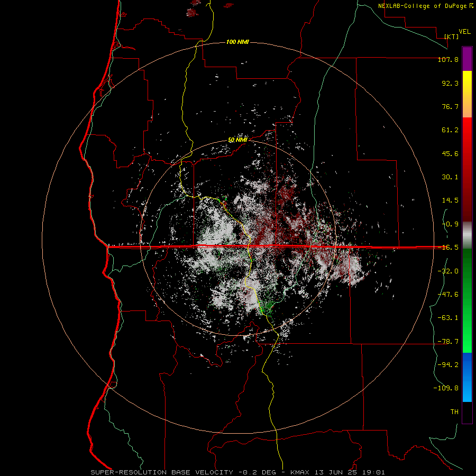The height and width of the screenshot is (476, 476).
Task: Click the -0.9 velocity scale value
Action: click(450, 224)
